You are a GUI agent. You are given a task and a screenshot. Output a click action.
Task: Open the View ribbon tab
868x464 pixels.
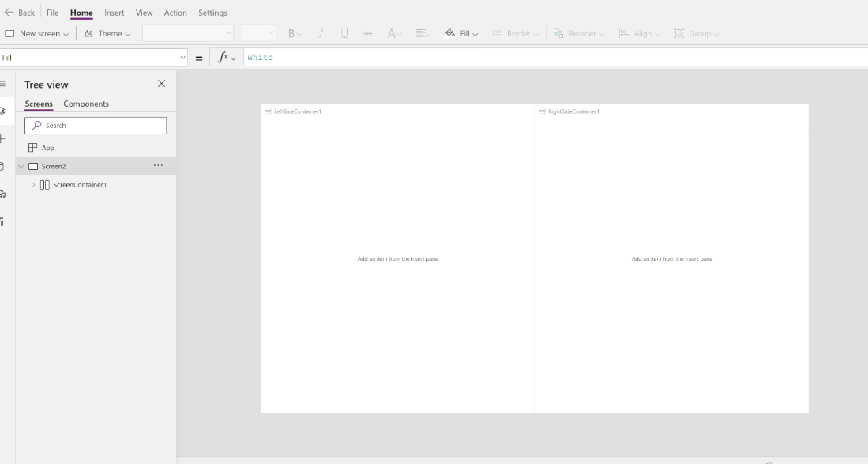click(144, 13)
